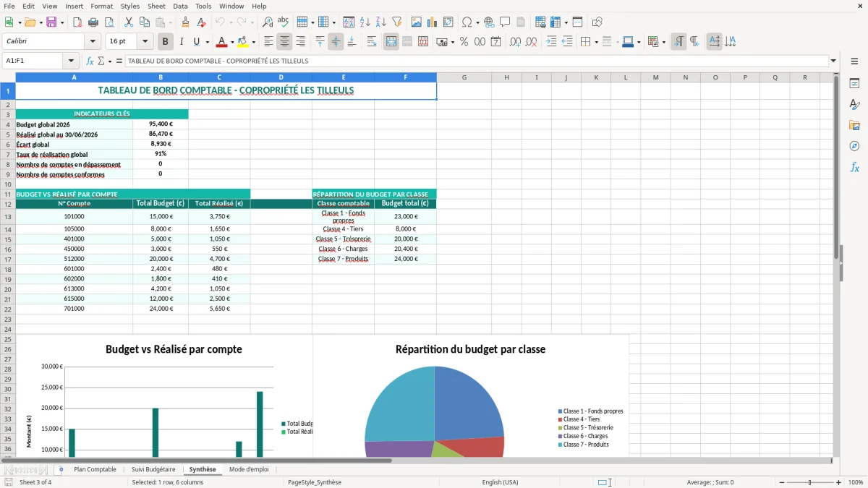Insert a comment

505,22
